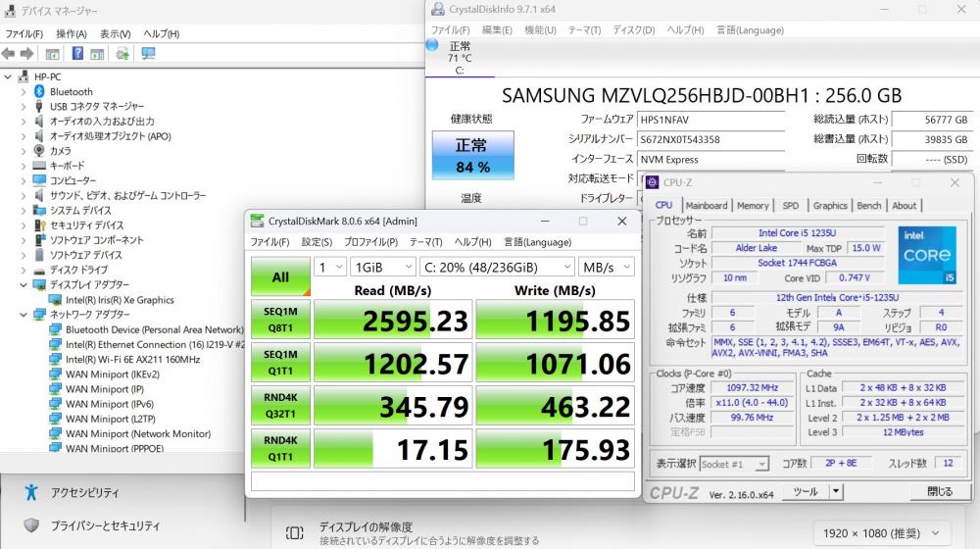
Task: Select WAN Miniport (L2TP) entry
Action: (x=111, y=419)
